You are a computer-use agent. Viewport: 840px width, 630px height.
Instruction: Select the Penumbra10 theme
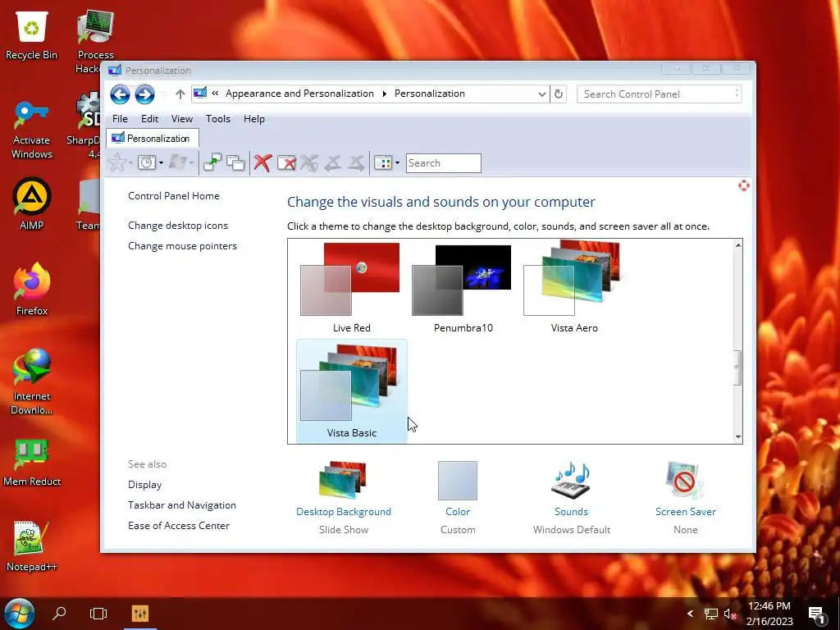coord(463,288)
